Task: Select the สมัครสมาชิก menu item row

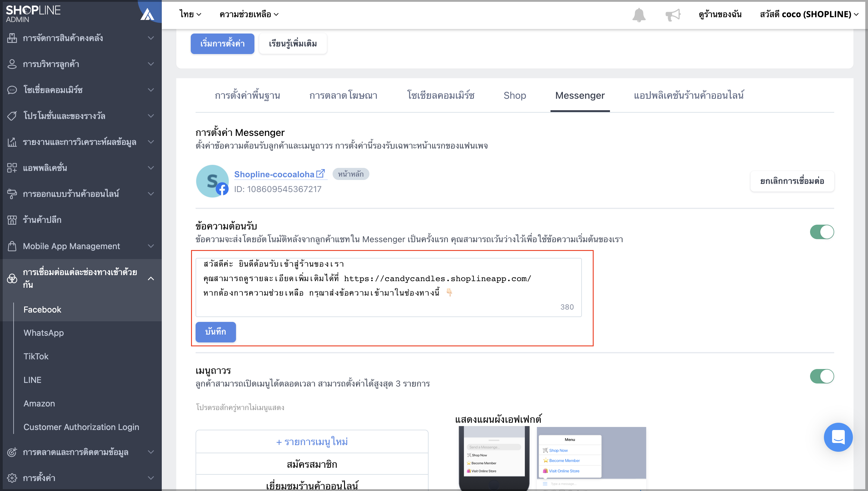Action: tap(312, 464)
